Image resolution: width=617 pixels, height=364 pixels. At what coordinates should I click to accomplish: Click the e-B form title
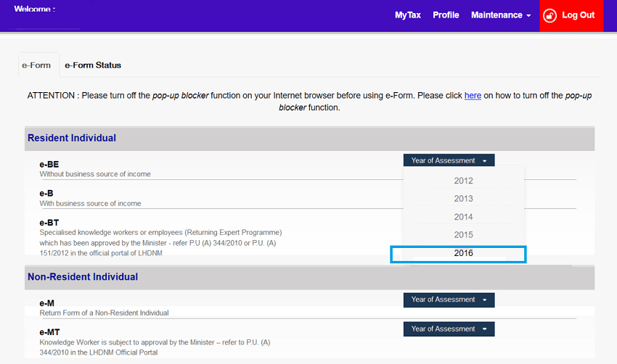[x=46, y=194]
